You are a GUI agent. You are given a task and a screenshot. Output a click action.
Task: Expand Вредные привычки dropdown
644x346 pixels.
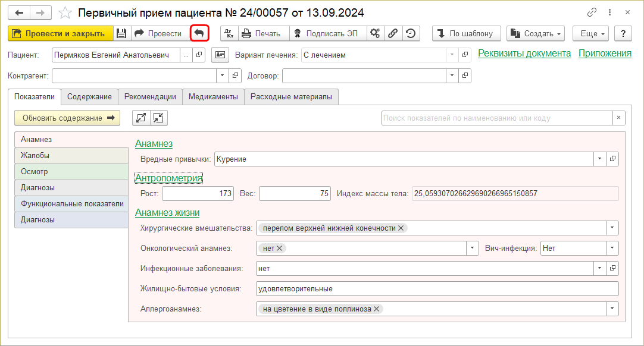tap(599, 159)
